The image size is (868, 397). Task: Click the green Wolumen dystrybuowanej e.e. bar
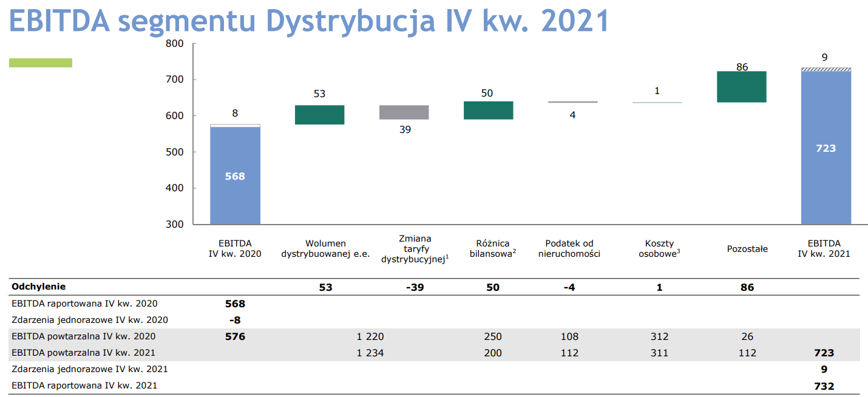(319, 115)
